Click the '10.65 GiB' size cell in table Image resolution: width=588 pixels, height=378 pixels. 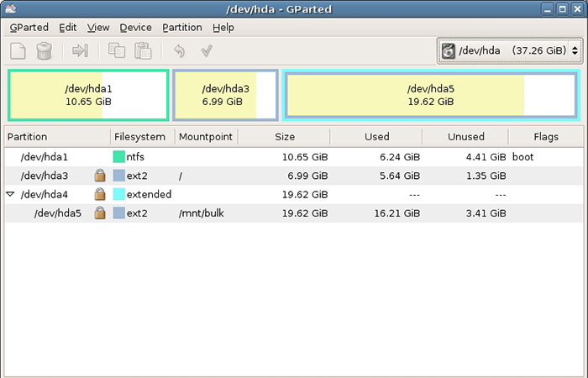[305, 157]
